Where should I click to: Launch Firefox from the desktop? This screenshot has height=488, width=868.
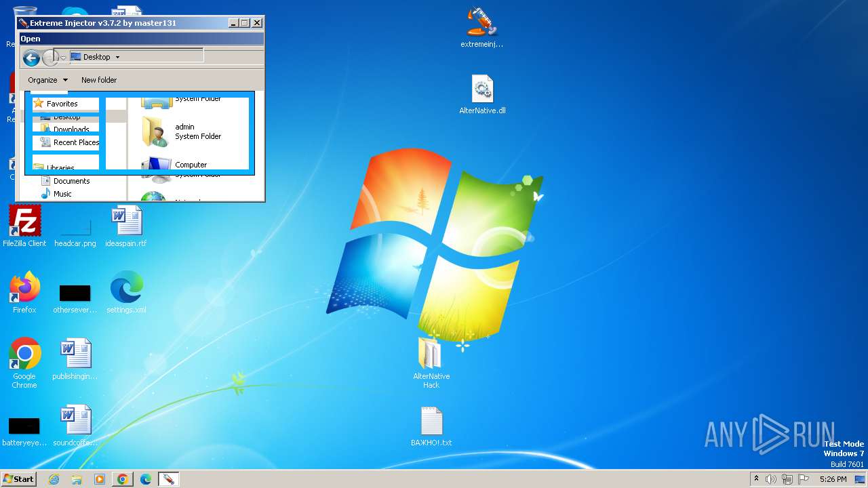click(24, 292)
